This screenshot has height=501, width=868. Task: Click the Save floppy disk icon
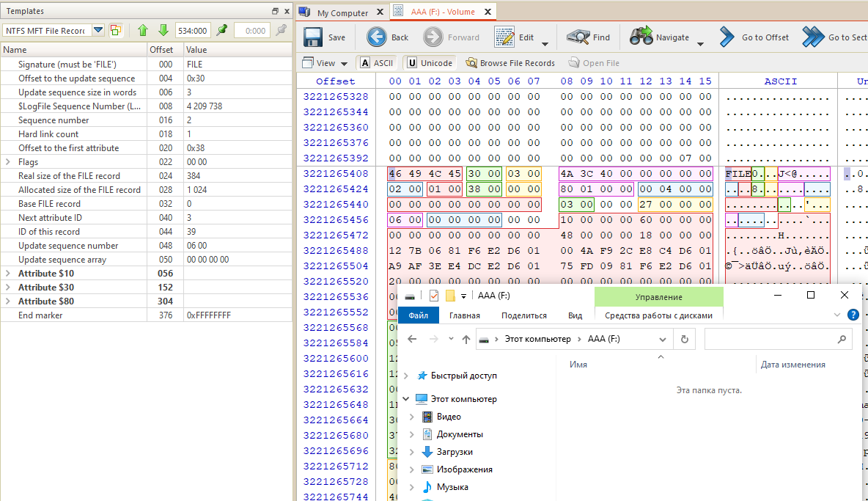[314, 37]
